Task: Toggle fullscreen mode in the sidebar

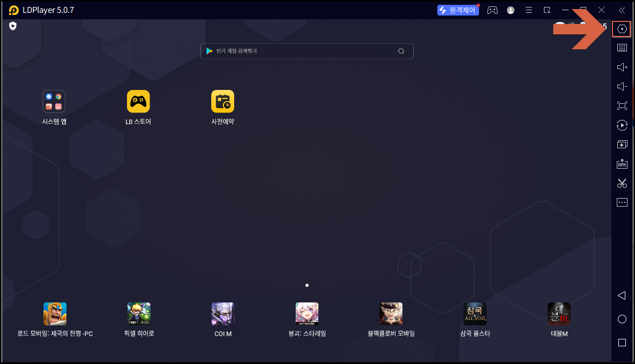Action: click(x=622, y=106)
